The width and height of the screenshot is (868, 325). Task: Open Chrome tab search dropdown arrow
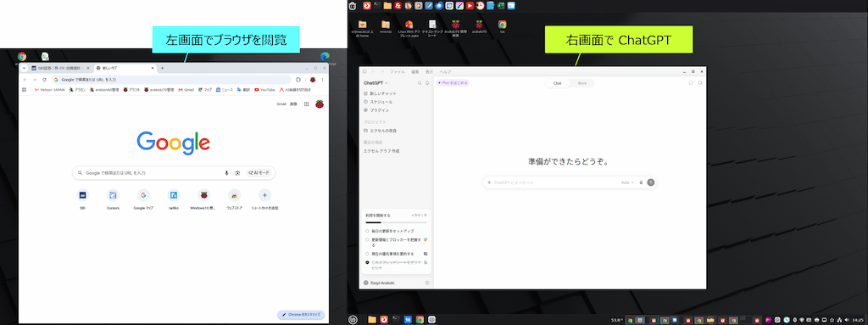pyautogui.click(x=25, y=68)
